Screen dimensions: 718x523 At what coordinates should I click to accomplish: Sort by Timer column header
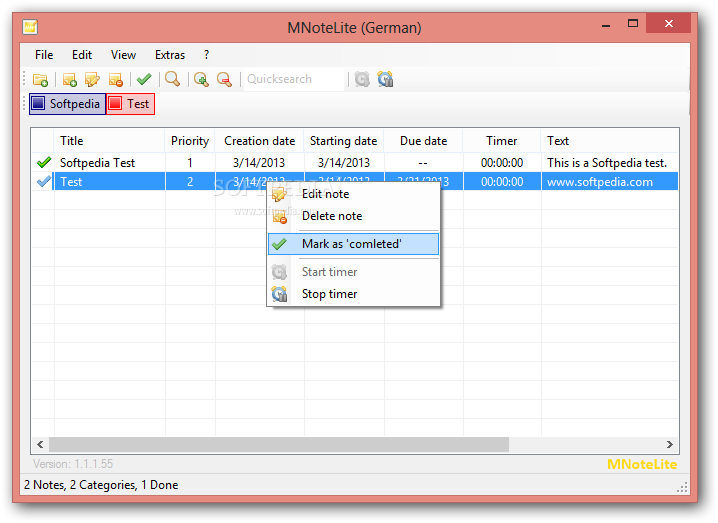point(502,141)
